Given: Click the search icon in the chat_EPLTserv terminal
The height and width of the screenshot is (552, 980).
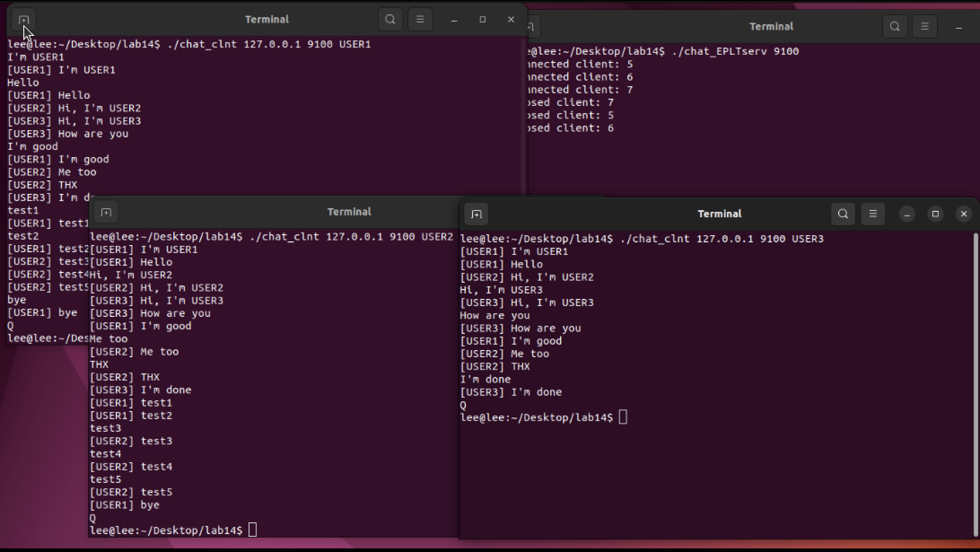Looking at the screenshot, I should point(895,26).
